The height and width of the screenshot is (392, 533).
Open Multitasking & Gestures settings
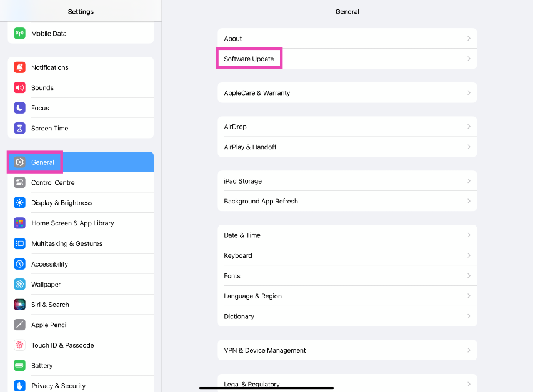(x=67, y=244)
